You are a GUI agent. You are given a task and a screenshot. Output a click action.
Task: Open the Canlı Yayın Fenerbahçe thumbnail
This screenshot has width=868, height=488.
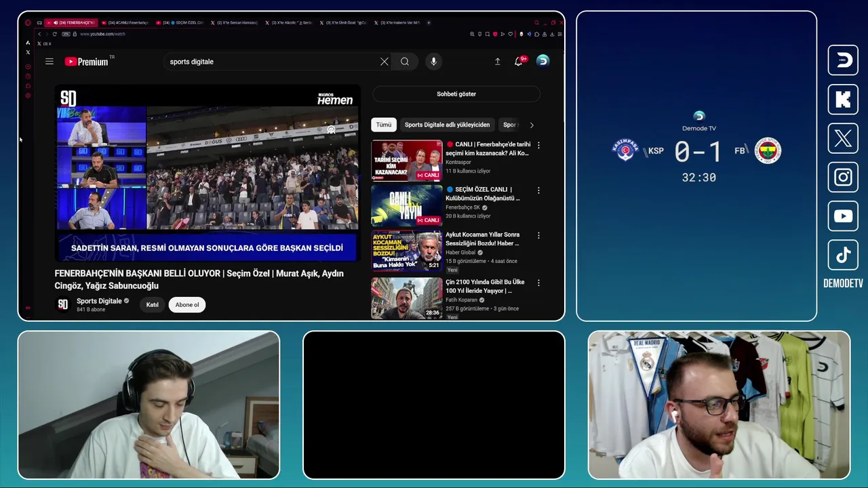click(x=407, y=205)
